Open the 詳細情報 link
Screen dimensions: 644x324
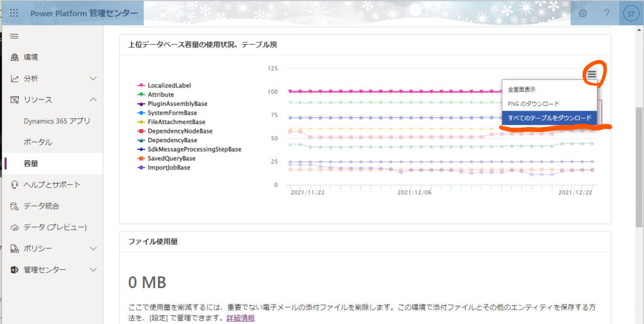(x=240, y=318)
